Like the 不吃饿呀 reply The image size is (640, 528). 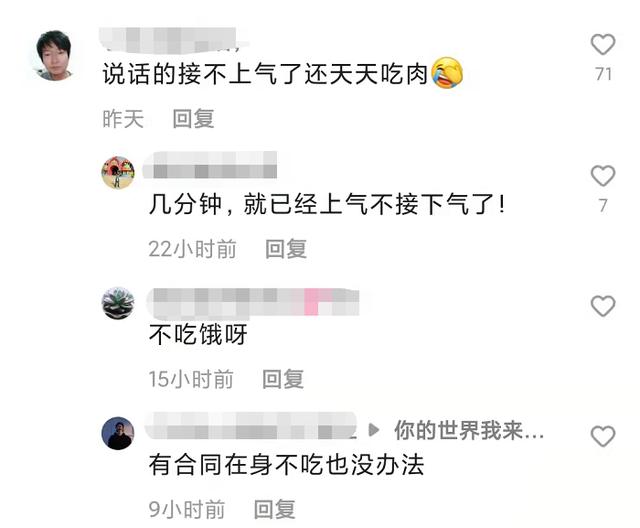click(x=603, y=306)
